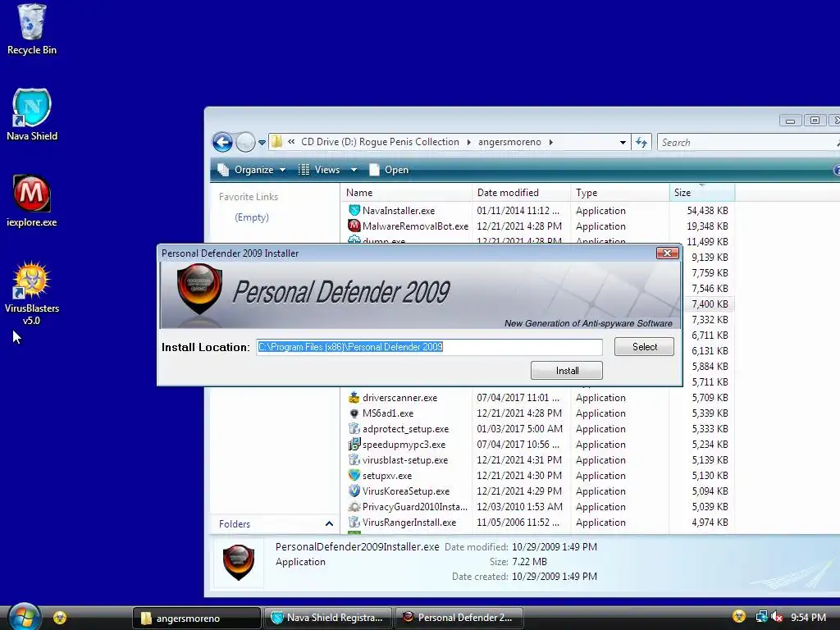Viewport: 840px width, 630px height.
Task: Click the CD Drive (D:) breadcrumb segment
Action: coord(380,142)
